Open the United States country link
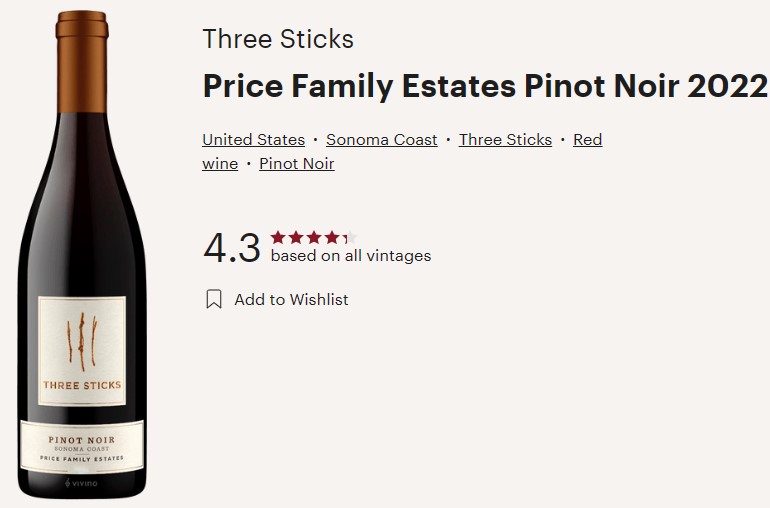 click(x=253, y=140)
